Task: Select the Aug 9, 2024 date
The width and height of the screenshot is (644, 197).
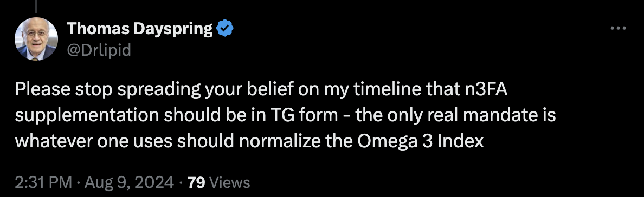Action: click(129, 182)
